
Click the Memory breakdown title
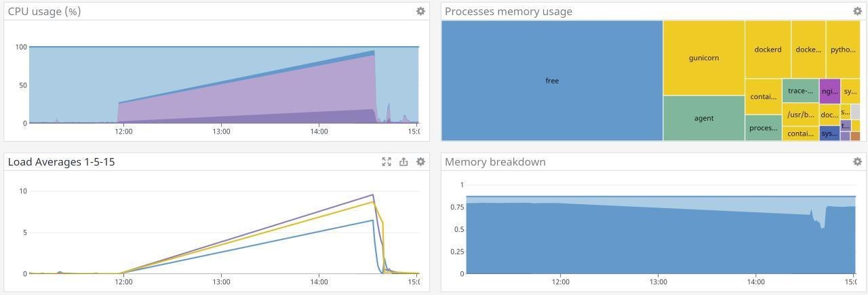495,161
